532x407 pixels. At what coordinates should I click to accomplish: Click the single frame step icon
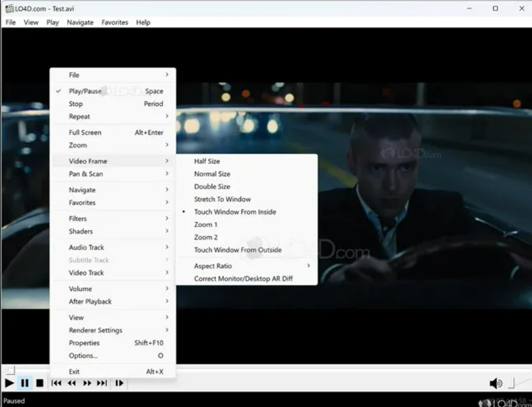pyautogui.click(x=119, y=383)
